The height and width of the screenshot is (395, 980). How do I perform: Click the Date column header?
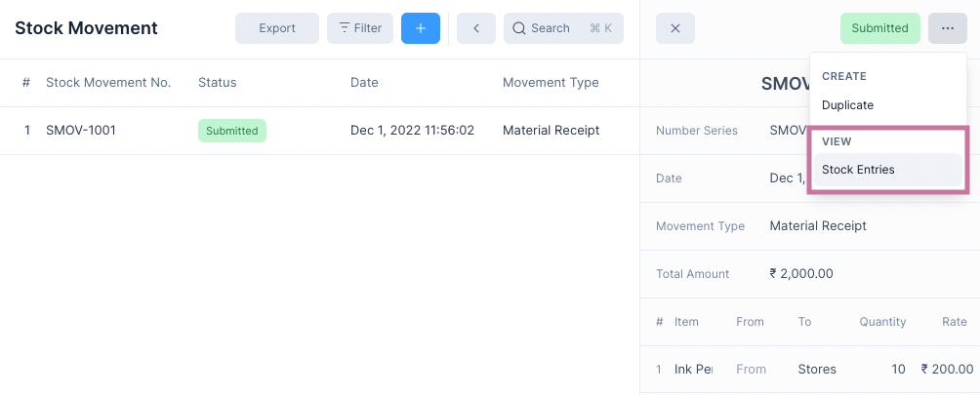[x=364, y=83]
